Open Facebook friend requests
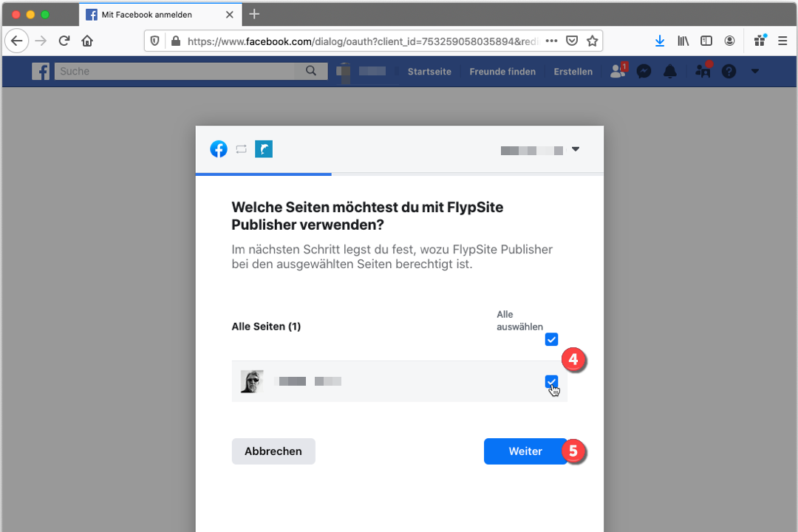Image resolution: width=798 pixels, height=532 pixels. 618,71
